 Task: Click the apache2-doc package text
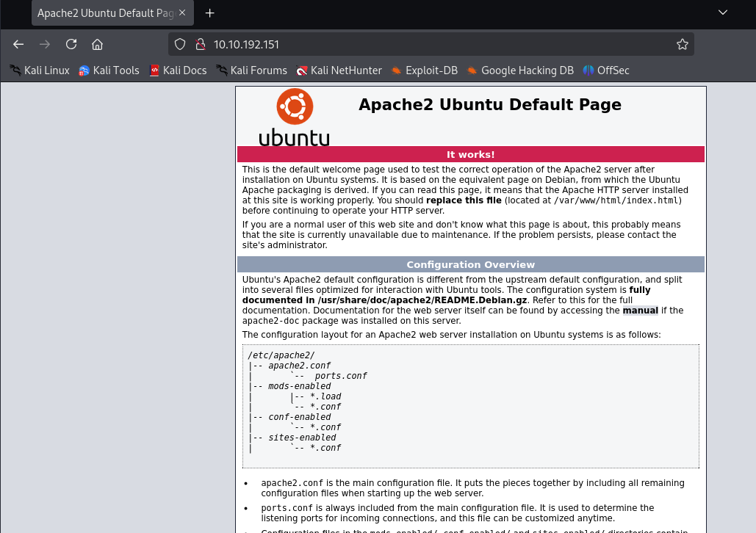270,321
